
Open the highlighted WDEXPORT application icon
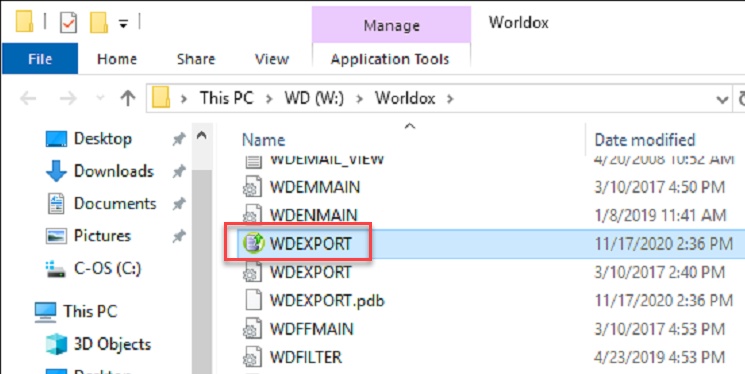click(x=253, y=243)
